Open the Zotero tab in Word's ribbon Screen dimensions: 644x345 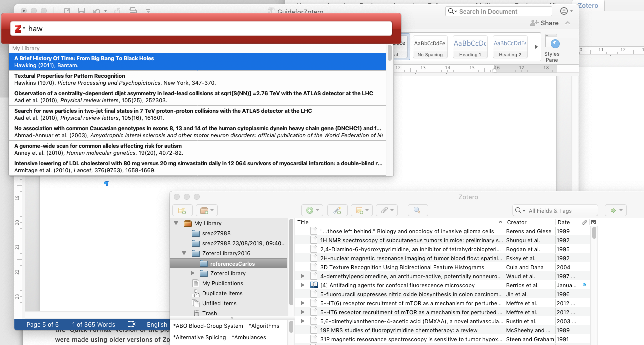(x=589, y=6)
